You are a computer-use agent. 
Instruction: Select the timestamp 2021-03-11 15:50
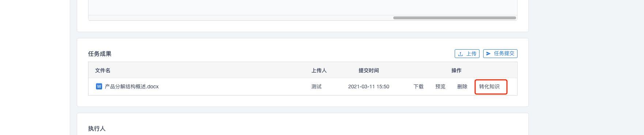pos(369,86)
